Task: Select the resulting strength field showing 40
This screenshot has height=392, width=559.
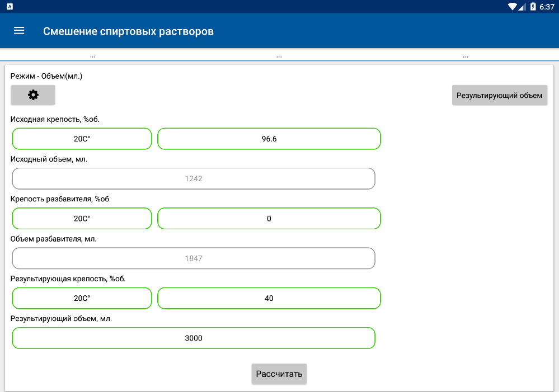Action: [269, 298]
